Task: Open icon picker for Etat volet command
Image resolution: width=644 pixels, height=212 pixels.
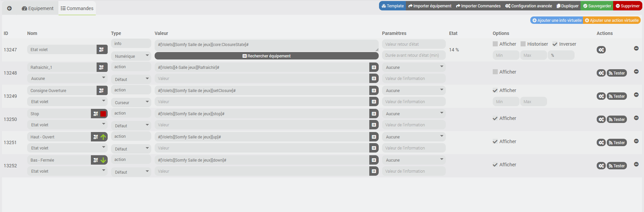Action: 102,50
